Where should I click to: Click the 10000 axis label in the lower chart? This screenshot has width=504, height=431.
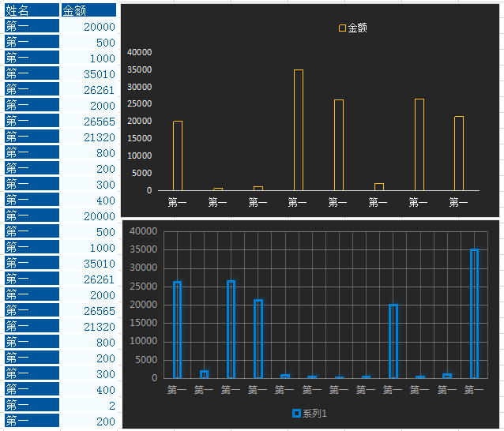[143, 341]
